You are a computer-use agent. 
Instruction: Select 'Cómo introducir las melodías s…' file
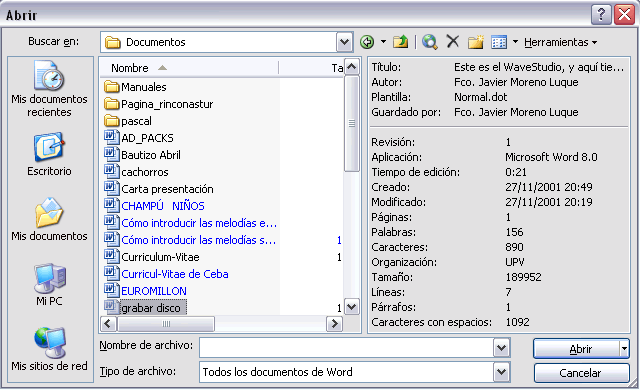(190, 240)
